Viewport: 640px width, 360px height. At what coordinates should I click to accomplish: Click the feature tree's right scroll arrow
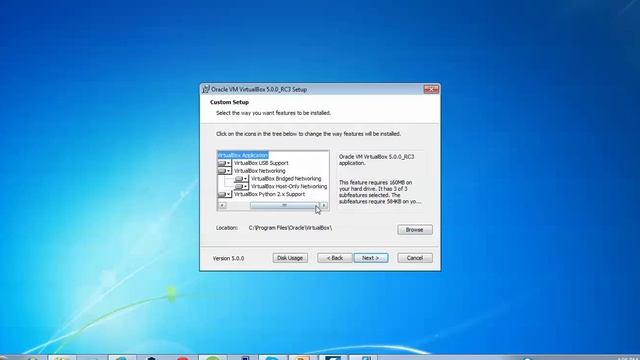point(324,205)
